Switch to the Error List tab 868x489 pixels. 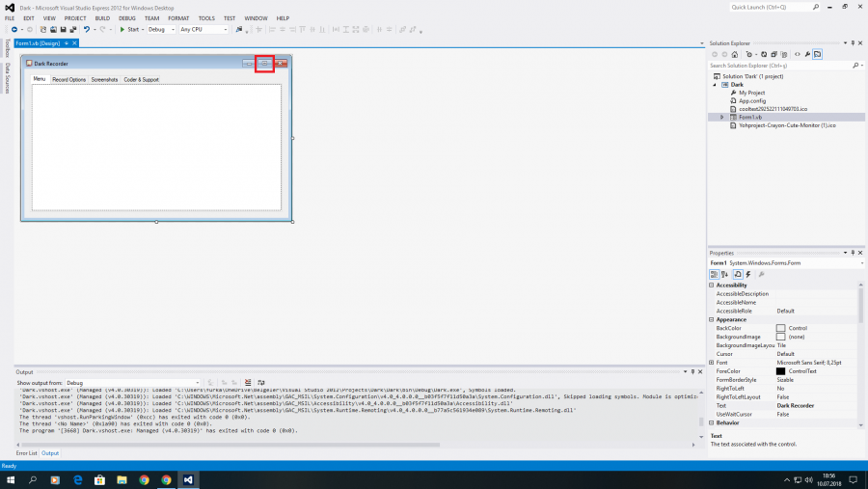click(27, 453)
